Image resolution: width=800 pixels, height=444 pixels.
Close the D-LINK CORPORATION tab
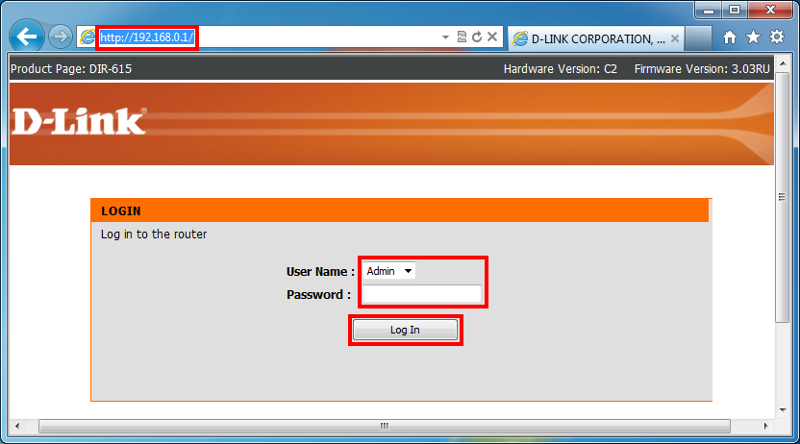click(x=674, y=39)
